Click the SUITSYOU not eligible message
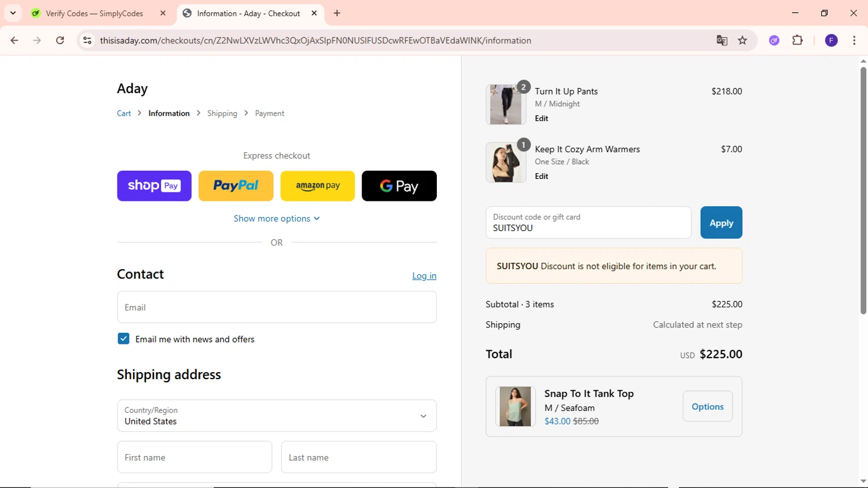 pyautogui.click(x=614, y=266)
